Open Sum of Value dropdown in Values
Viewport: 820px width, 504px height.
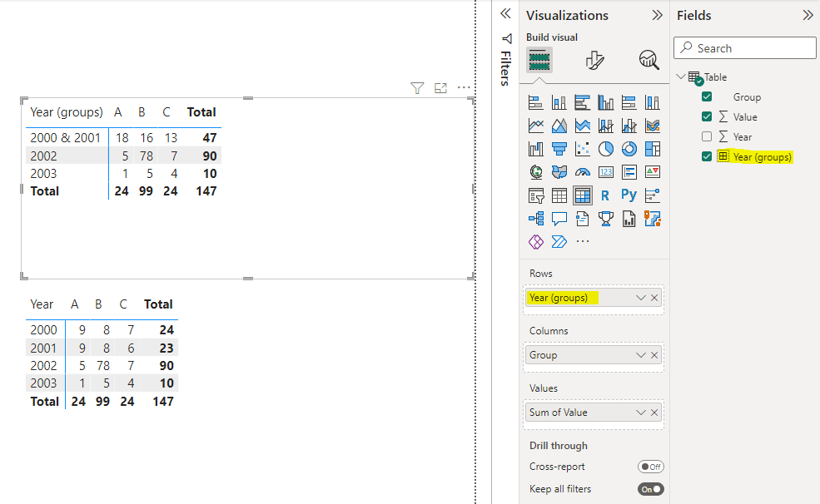click(641, 413)
